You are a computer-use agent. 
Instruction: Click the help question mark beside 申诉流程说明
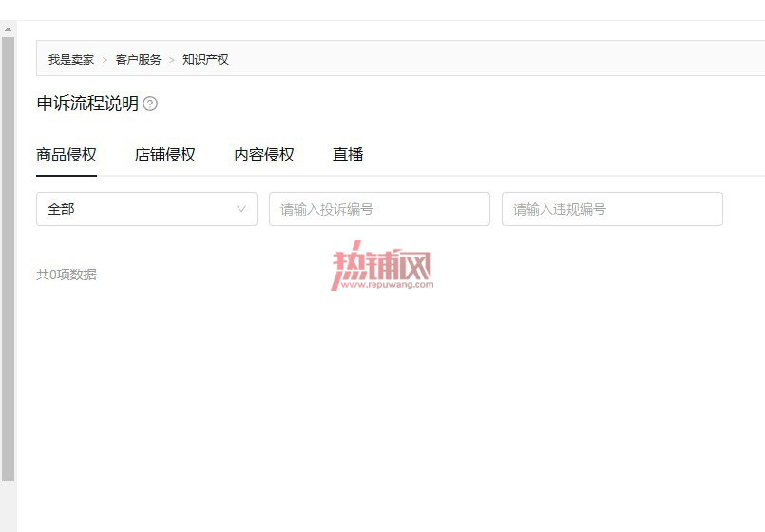[x=150, y=104]
